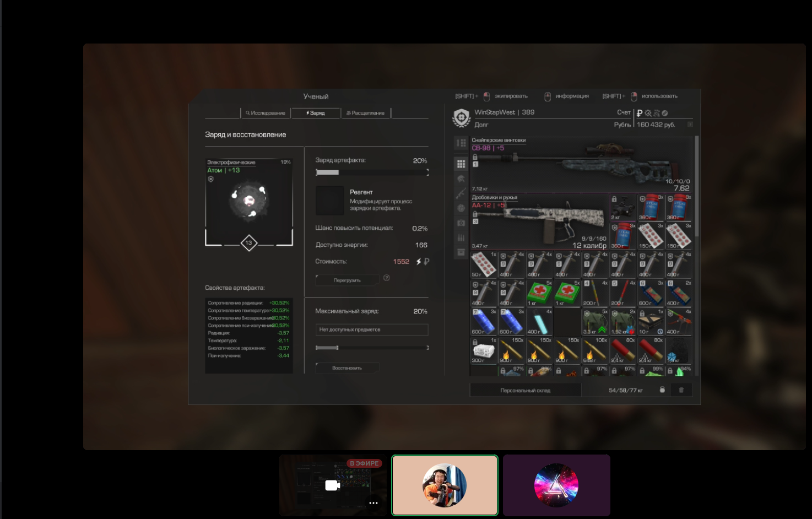Filter inventory by the artifact icon
This screenshot has width=812, height=519.
tap(461, 208)
